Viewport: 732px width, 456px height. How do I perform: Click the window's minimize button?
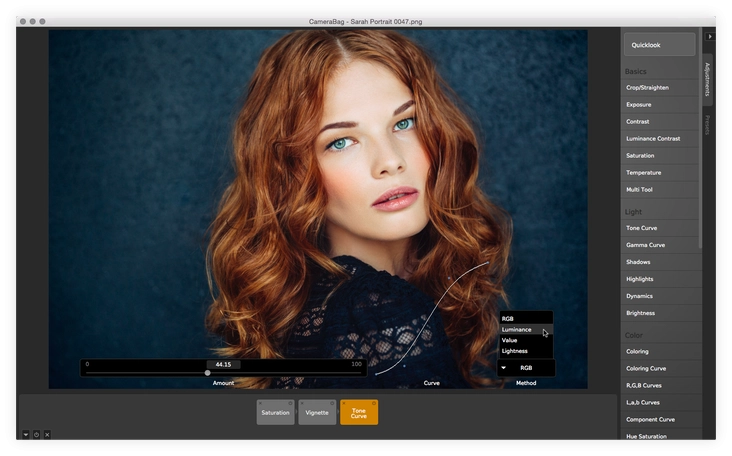[33, 21]
